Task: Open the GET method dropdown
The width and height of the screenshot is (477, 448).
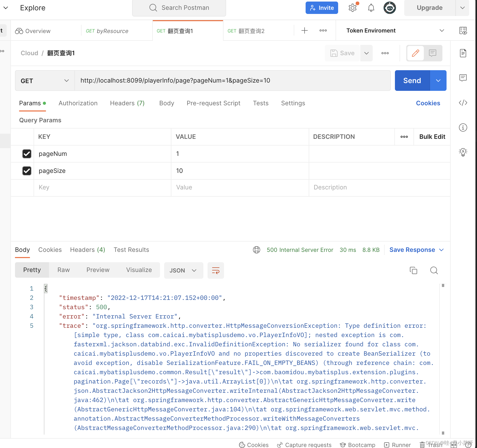Action: coord(44,81)
